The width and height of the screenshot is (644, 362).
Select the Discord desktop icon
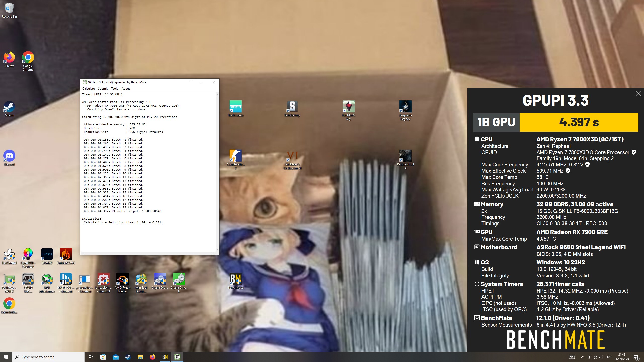pyautogui.click(x=9, y=158)
